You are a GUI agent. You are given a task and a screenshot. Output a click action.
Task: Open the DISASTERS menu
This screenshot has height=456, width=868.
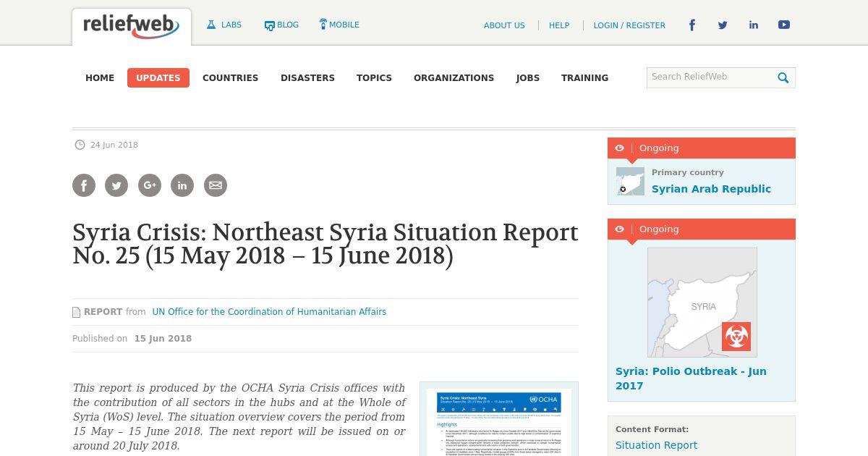tap(307, 78)
